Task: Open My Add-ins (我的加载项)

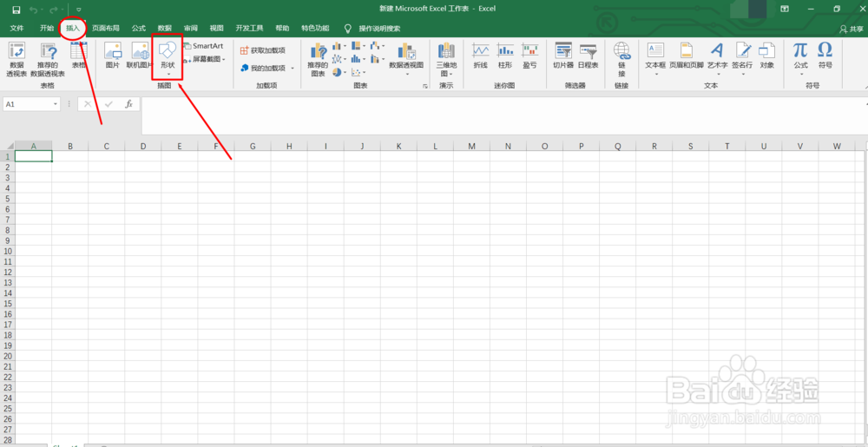Action: click(x=262, y=68)
